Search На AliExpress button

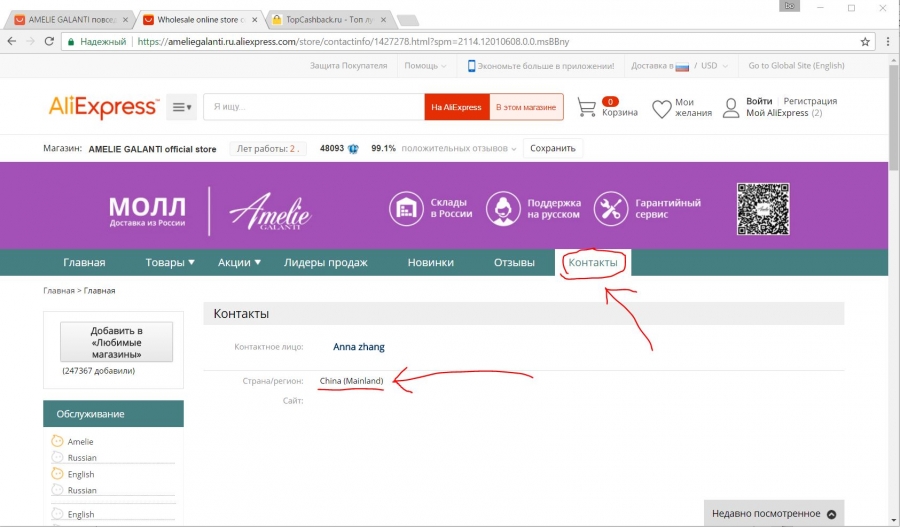point(457,107)
